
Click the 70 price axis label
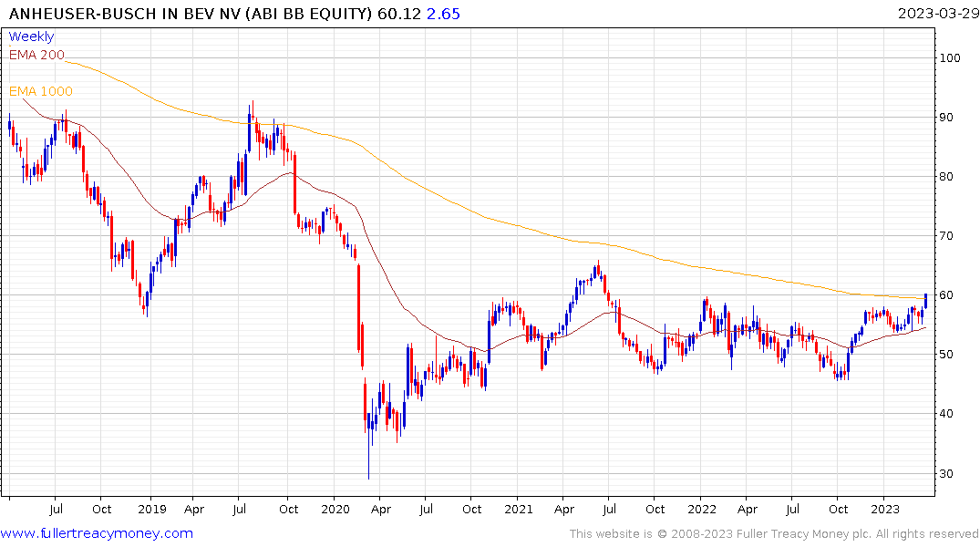tap(946, 236)
